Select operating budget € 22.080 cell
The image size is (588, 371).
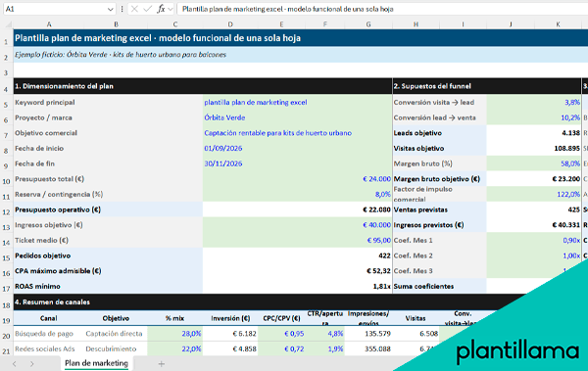297,209
